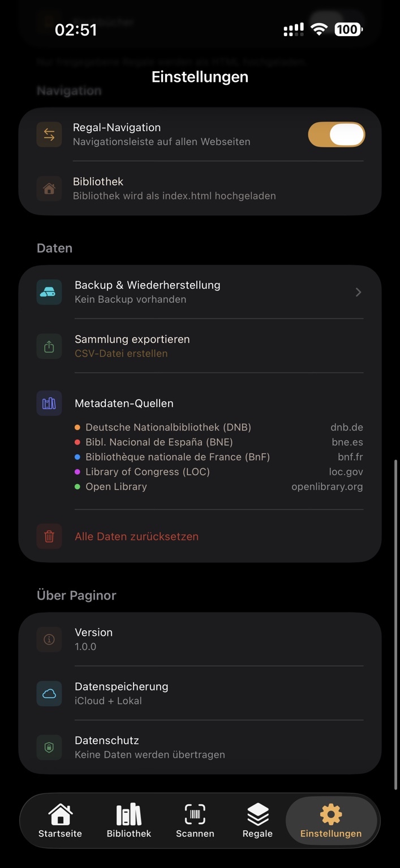Open the dnb.de source link
Viewport: 400px width, 868px height.
(347, 427)
